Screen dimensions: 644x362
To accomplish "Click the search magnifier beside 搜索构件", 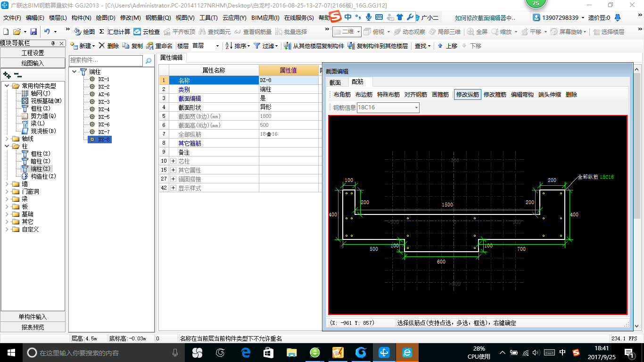I will (149, 61).
